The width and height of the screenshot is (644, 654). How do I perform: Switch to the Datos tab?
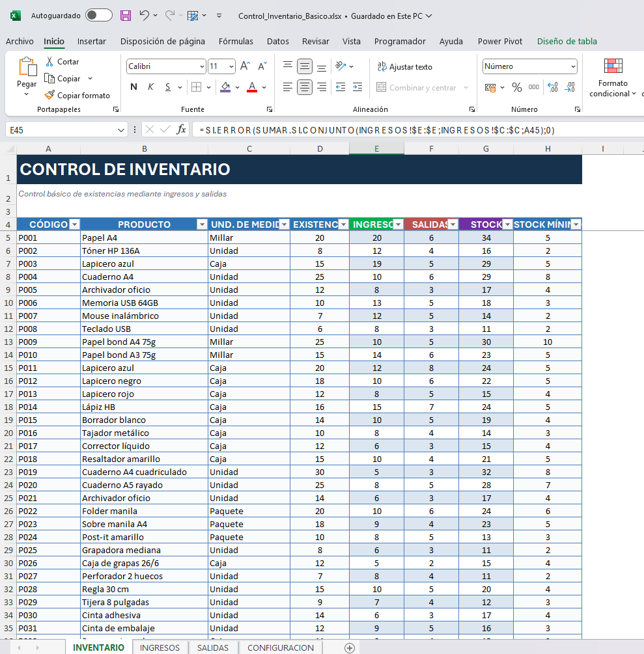coord(278,41)
